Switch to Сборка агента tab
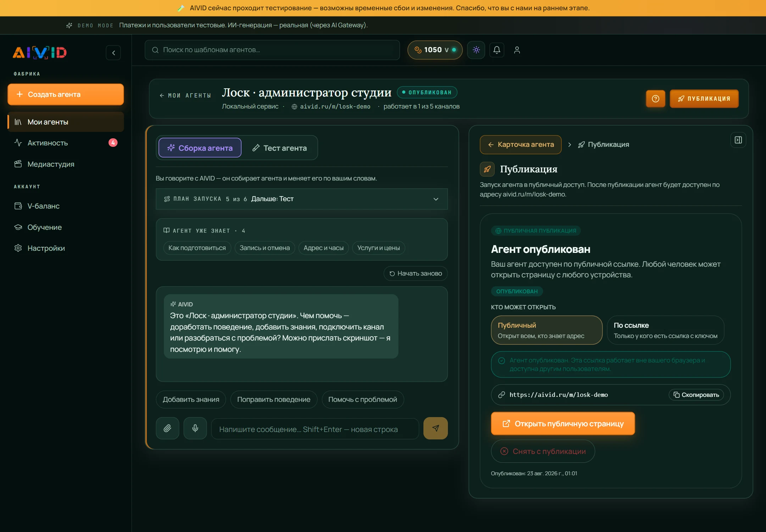 point(200,148)
